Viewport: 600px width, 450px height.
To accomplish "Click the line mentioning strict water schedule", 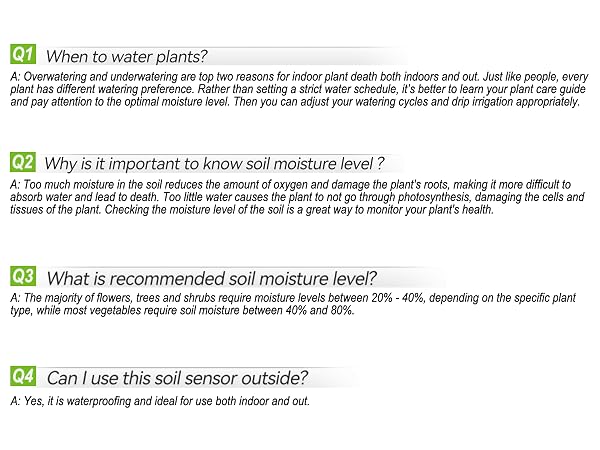I will [298, 89].
